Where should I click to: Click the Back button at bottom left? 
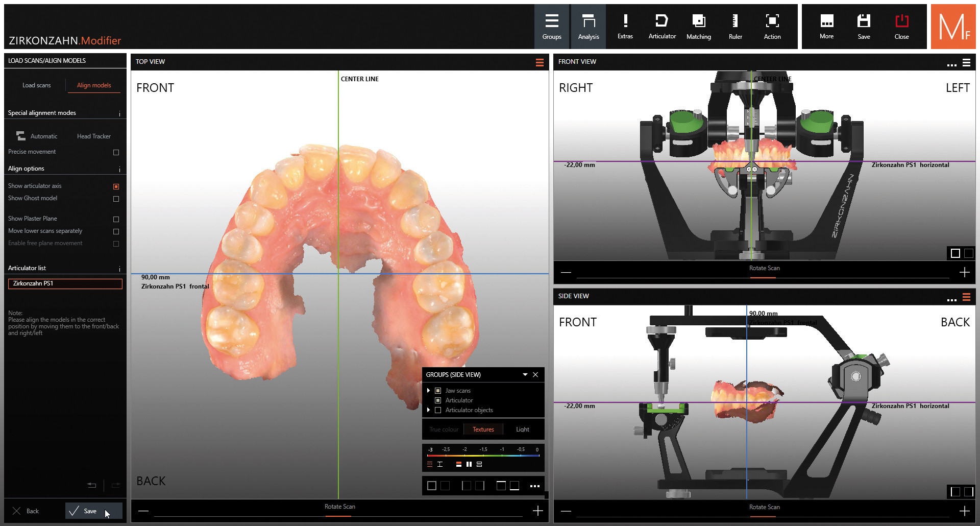pyautogui.click(x=27, y=511)
